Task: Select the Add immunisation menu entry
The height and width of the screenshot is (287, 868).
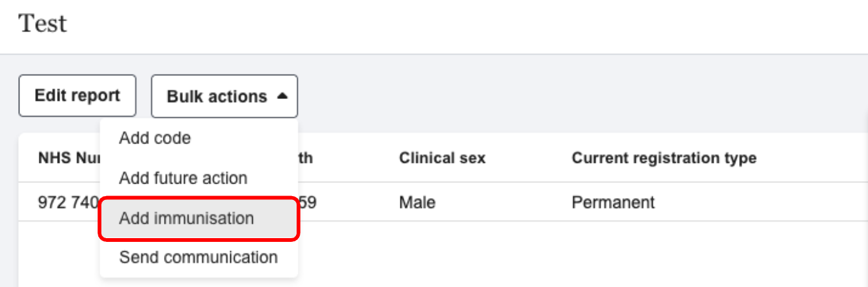Action: click(x=186, y=218)
